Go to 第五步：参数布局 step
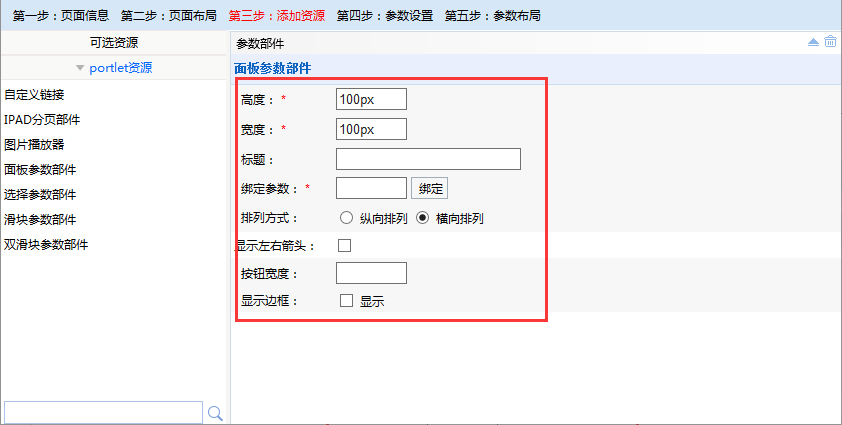The image size is (842, 425). click(x=493, y=16)
